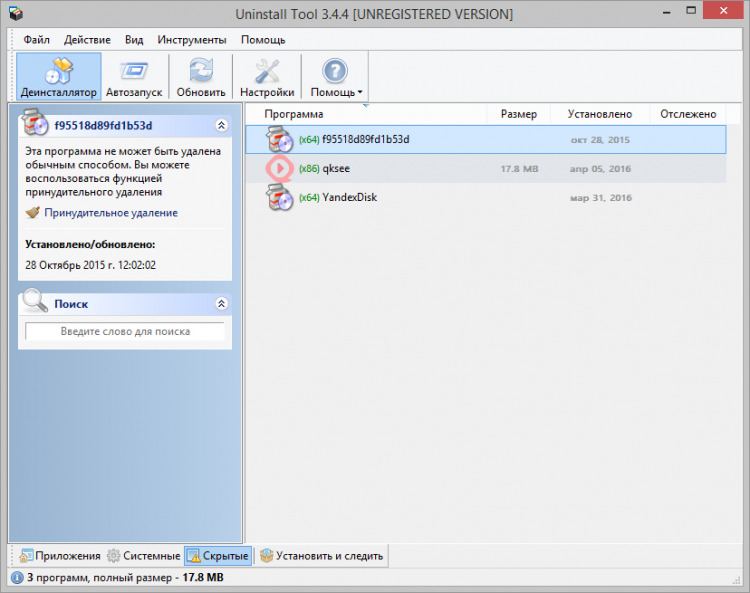
Task: Click the installer icon in details panel header
Action: click(x=35, y=122)
